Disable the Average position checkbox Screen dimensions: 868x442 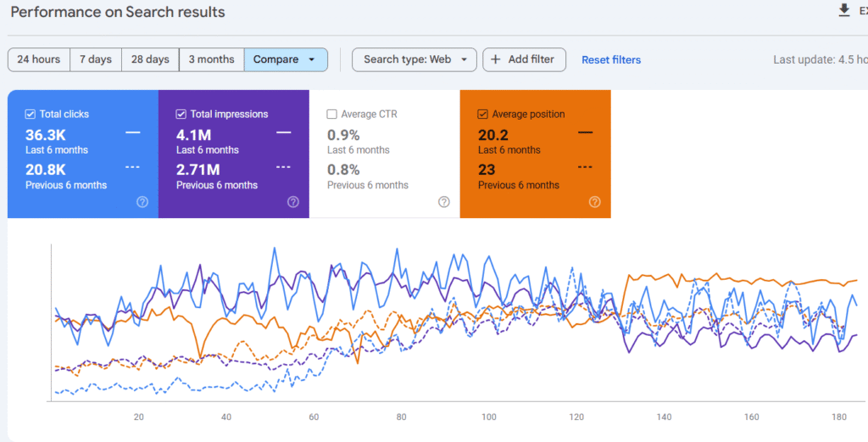[483, 114]
